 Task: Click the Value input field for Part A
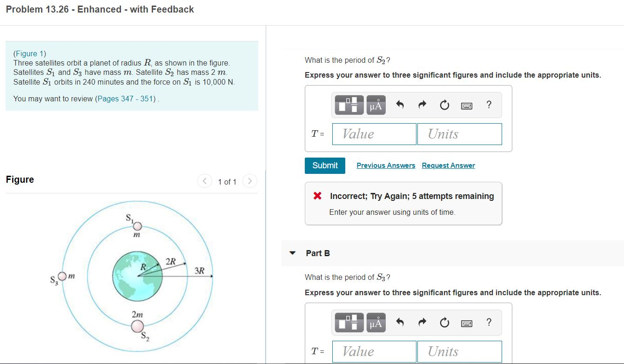(x=374, y=134)
